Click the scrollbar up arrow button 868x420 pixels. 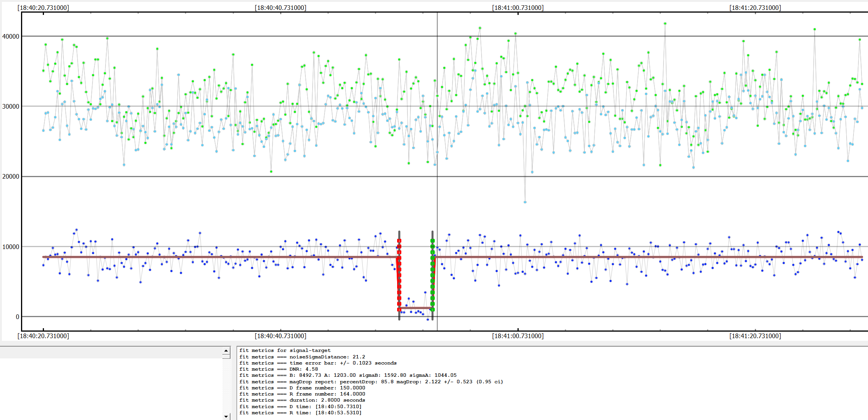pyautogui.click(x=226, y=350)
